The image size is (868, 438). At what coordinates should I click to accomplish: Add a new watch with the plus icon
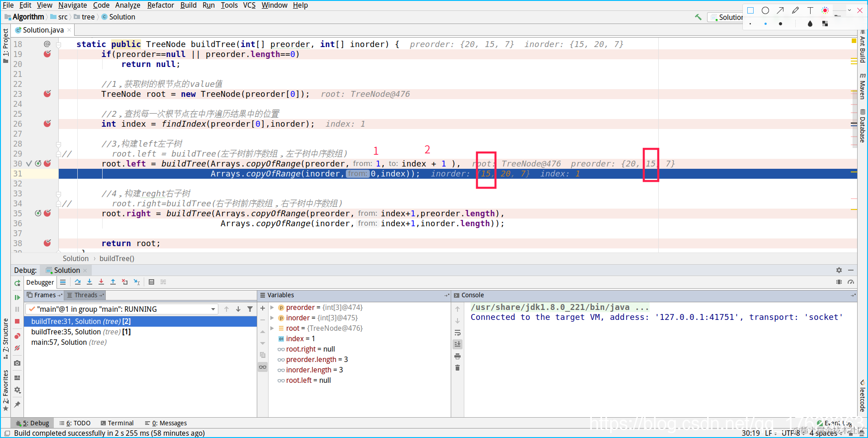point(263,308)
